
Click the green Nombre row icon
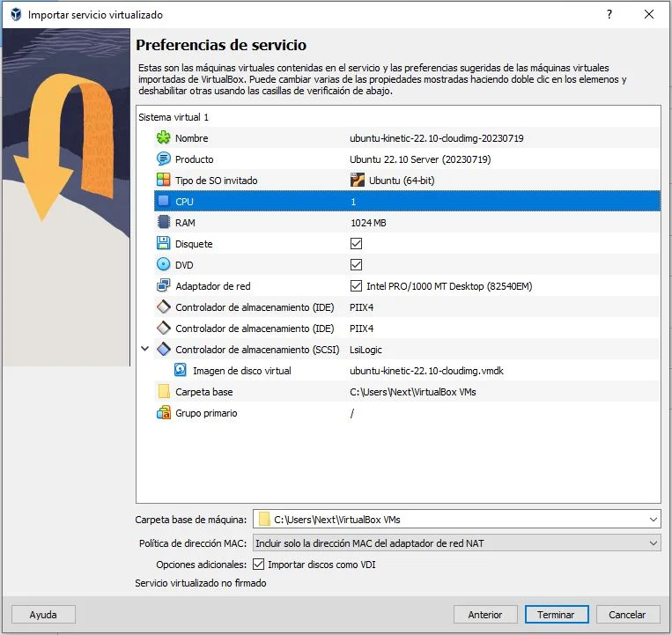163,138
